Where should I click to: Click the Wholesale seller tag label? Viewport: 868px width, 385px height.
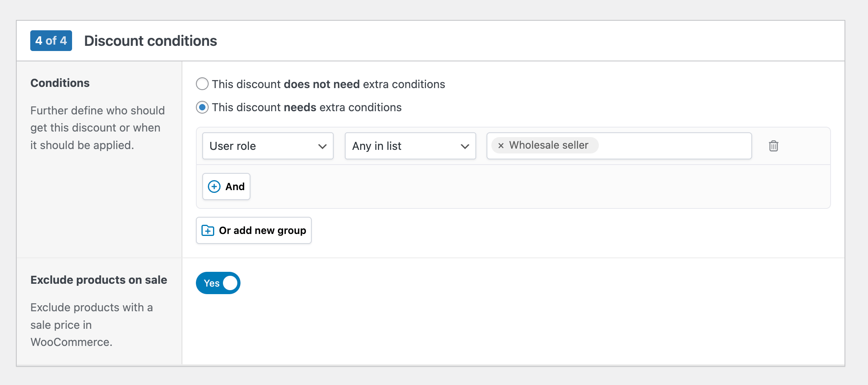(549, 145)
